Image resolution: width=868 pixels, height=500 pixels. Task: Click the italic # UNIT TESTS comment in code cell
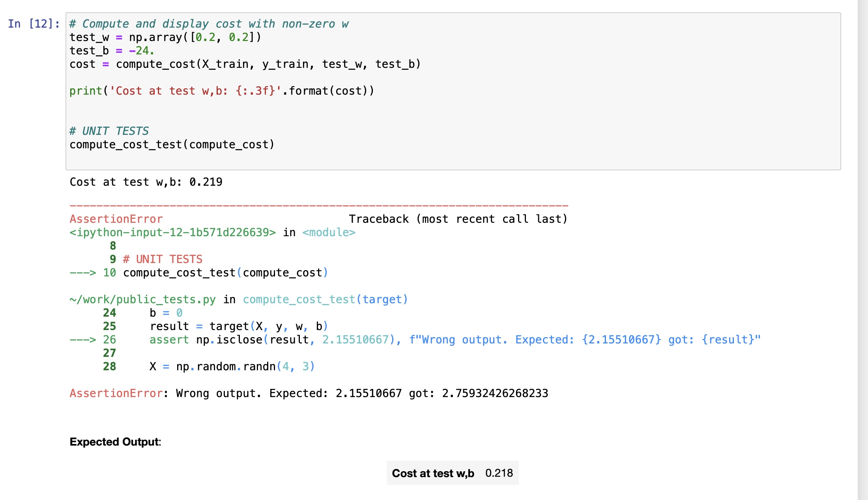point(109,131)
